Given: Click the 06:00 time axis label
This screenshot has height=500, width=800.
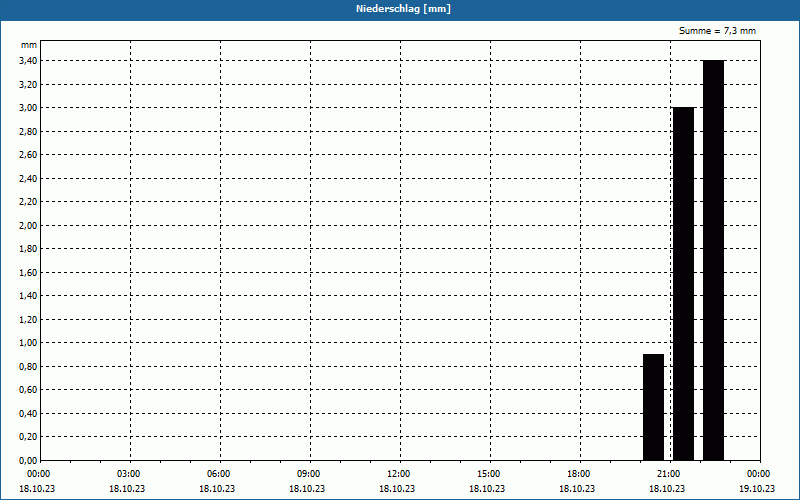Looking at the screenshot, I should pyautogui.click(x=219, y=474).
